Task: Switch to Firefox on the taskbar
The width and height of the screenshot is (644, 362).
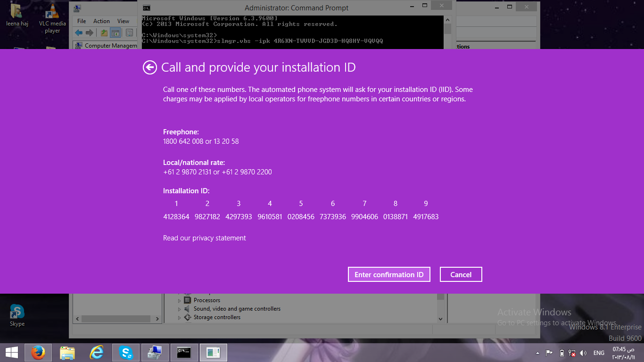Action: pyautogui.click(x=38, y=353)
